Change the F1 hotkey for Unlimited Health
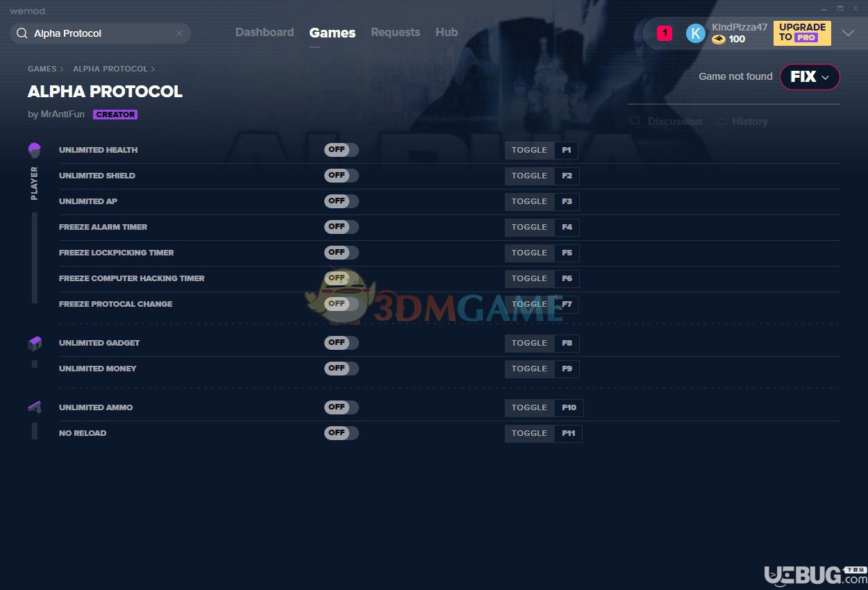The height and width of the screenshot is (590, 868). pos(567,150)
